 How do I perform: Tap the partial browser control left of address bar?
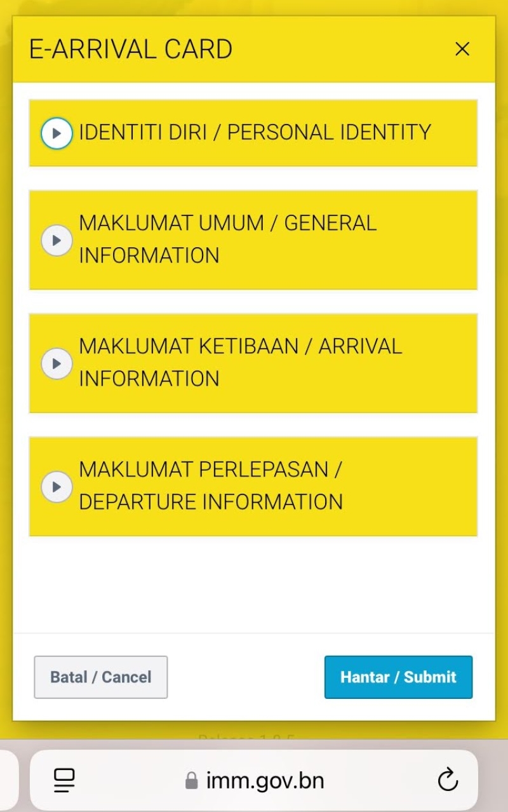pos(7,780)
